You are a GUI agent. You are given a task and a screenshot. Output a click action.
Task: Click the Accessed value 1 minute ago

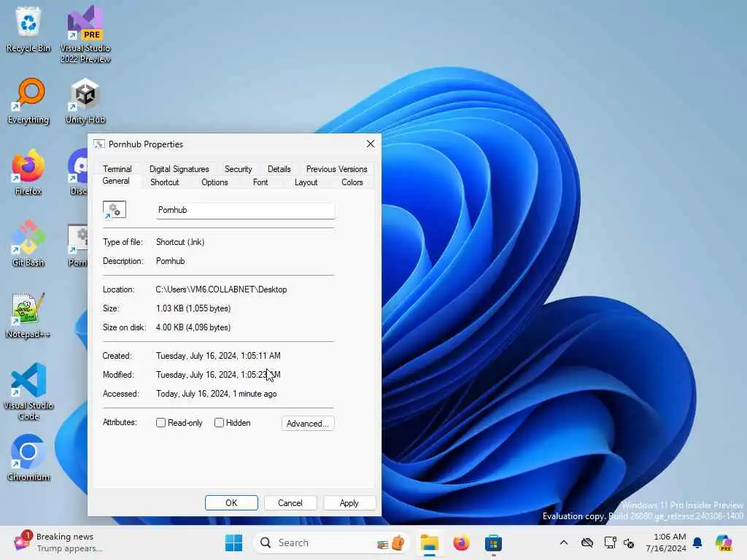tap(216, 394)
